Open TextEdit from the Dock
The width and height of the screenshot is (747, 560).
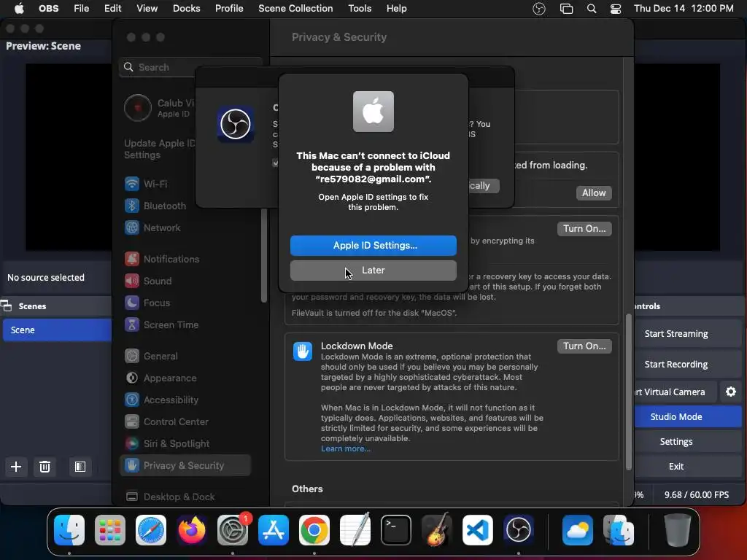[355, 530]
